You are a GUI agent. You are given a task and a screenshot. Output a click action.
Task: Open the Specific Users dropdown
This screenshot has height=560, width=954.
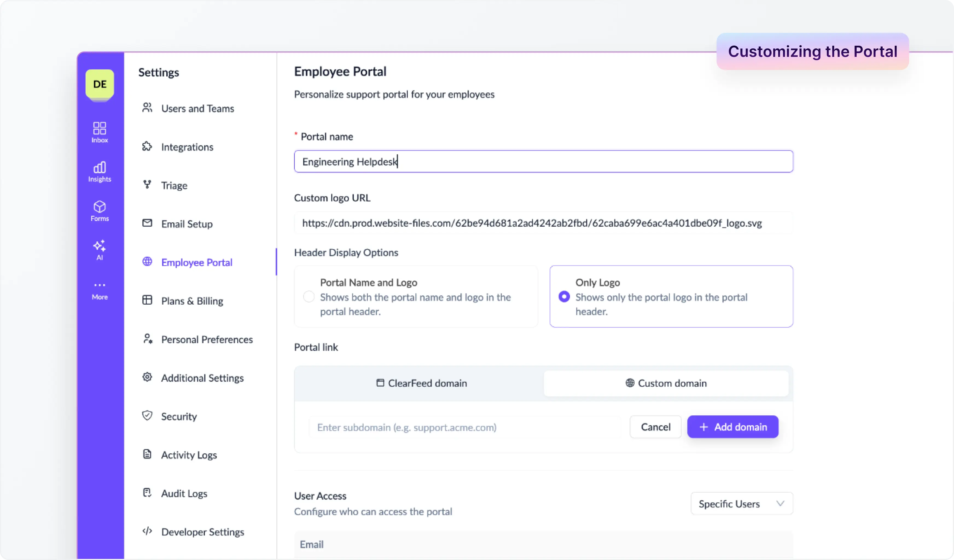(742, 504)
